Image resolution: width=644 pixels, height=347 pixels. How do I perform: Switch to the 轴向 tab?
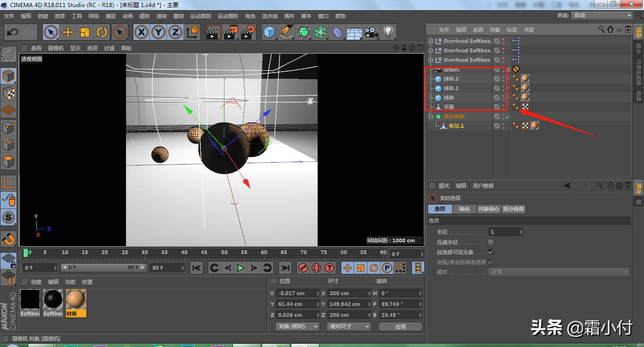(x=464, y=209)
